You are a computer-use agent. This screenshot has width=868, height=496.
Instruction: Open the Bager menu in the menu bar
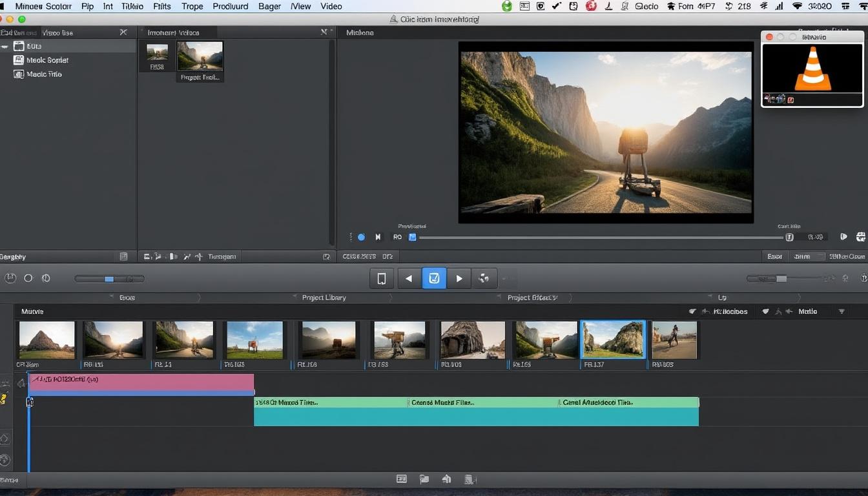pos(269,6)
